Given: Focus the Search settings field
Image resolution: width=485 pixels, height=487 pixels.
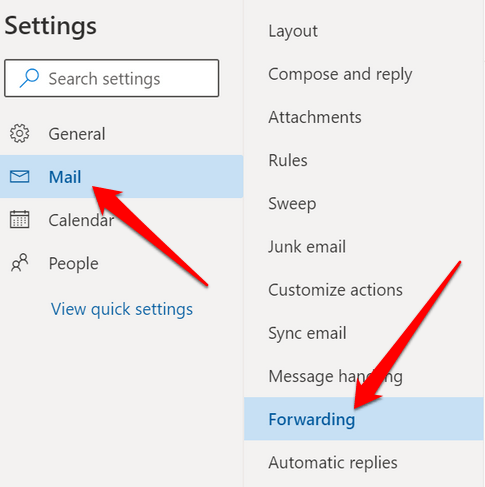Looking at the screenshot, I should pos(112,78).
